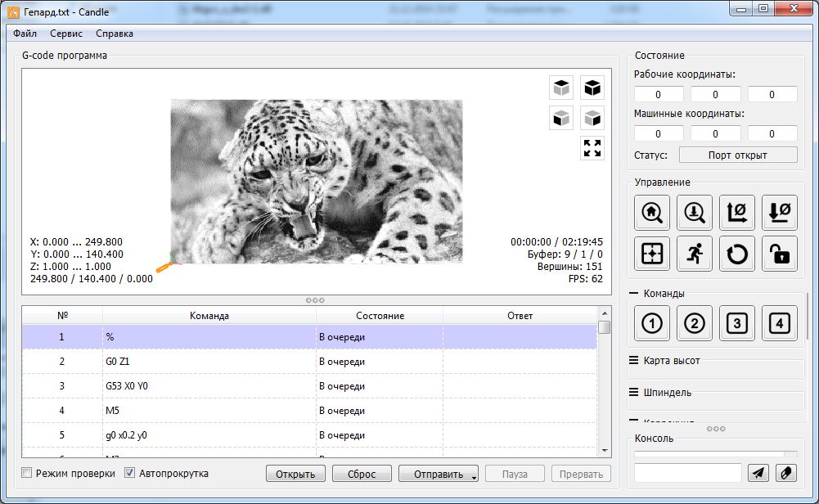
Task: Select the M5 command row
Action: 309,411
